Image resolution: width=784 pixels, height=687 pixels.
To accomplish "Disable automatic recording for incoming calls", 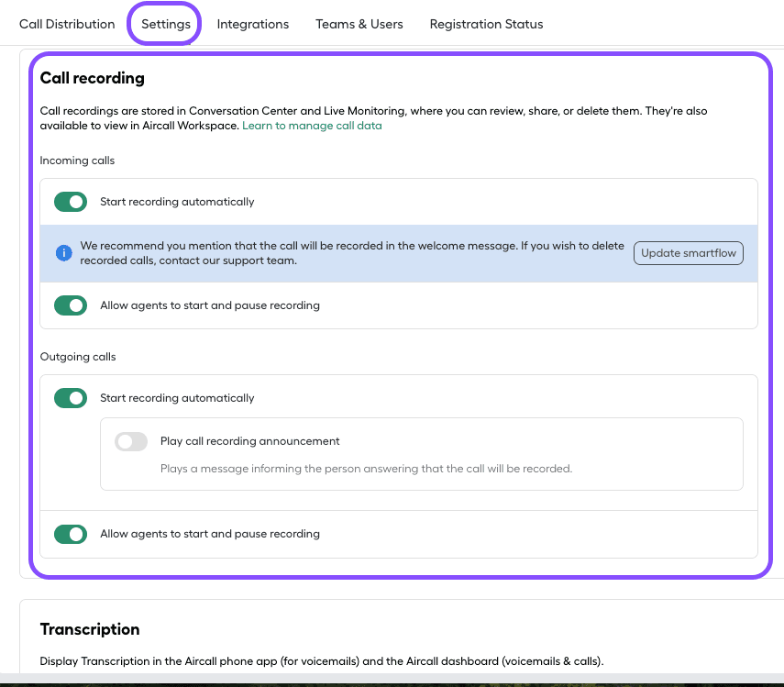I will click(71, 202).
